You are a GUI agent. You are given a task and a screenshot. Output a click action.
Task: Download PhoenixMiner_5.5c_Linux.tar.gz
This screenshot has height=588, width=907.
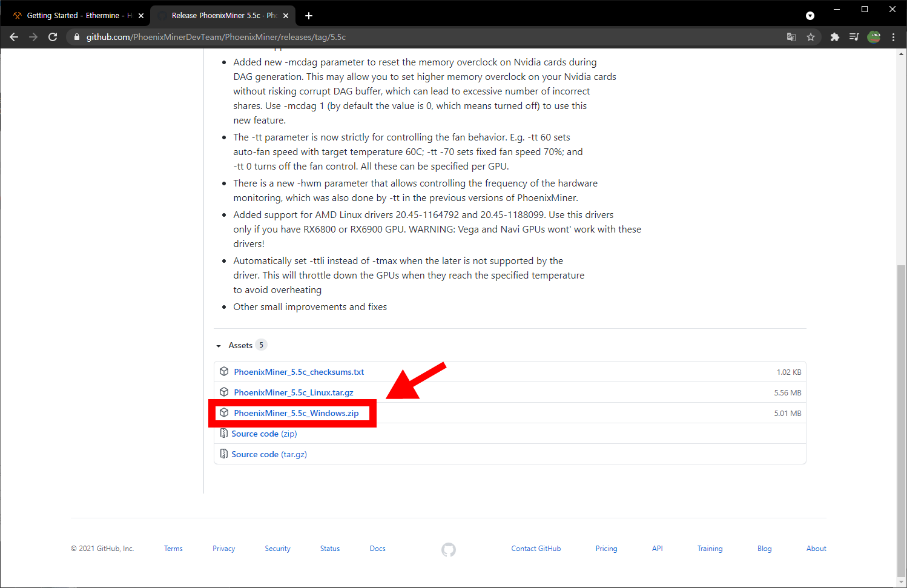pyautogui.click(x=294, y=392)
